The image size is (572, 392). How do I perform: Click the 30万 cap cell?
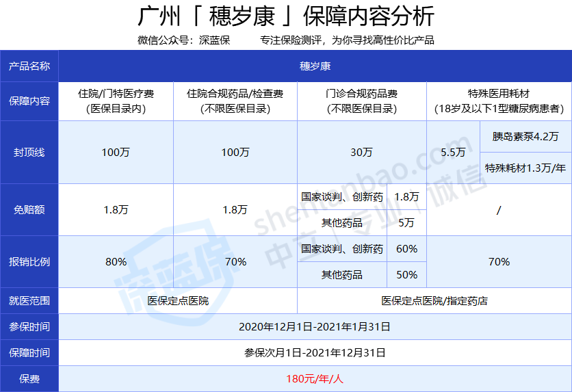tap(362, 152)
